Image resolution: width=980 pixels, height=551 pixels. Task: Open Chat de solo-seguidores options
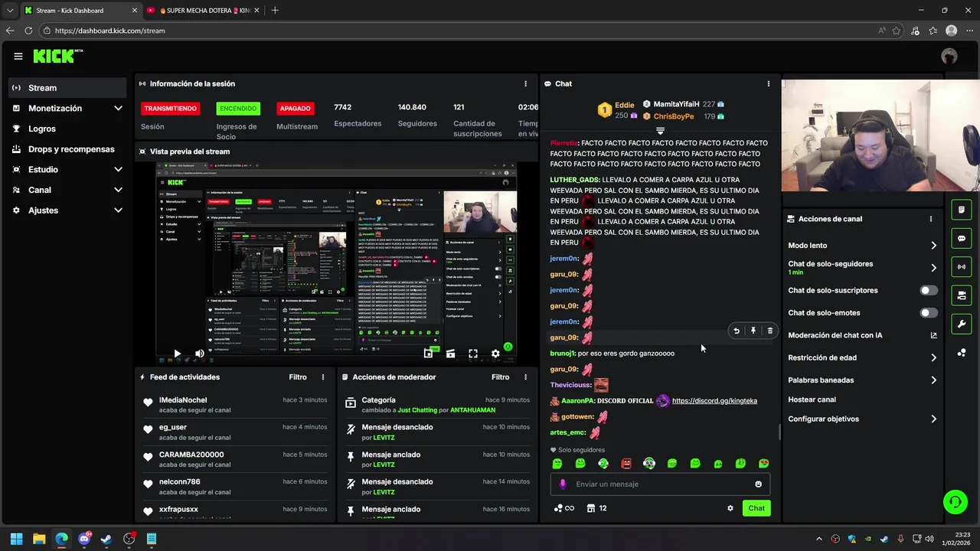pyautogui.click(x=933, y=268)
